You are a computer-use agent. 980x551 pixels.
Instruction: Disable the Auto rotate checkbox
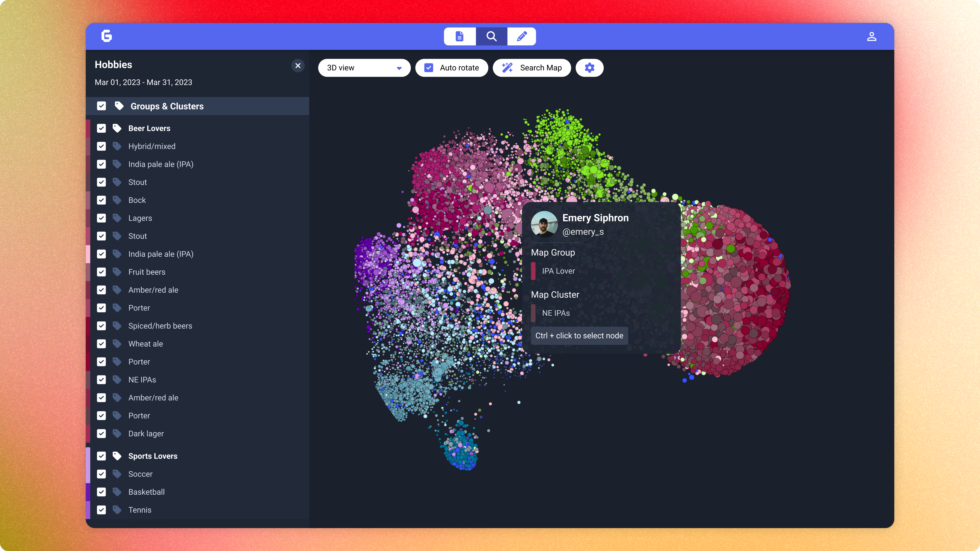(429, 68)
